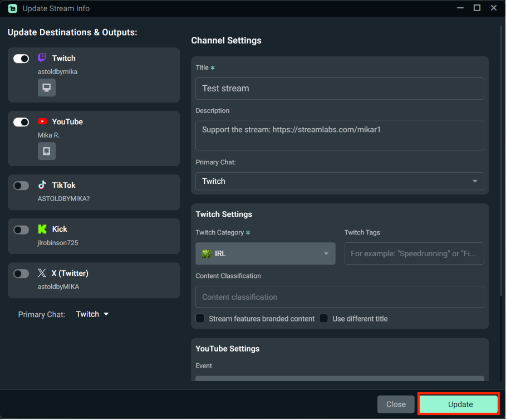This screenshot has width=506, height=420.
Task: Click the astoldbyMIKA X account name
Action: [58, 287]
